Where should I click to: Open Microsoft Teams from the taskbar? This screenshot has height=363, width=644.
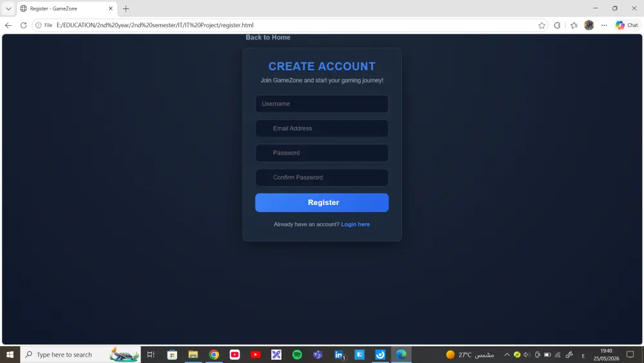[318, 355]
